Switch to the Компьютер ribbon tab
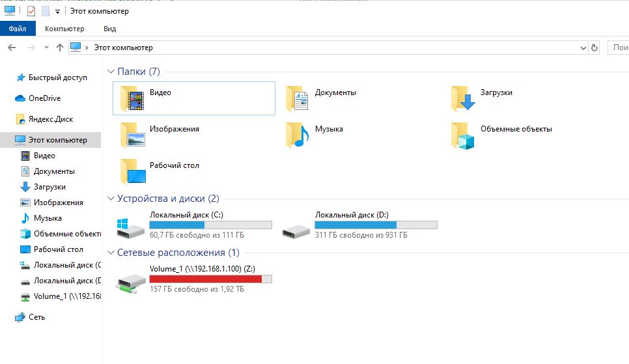 click(x=64, y=29)
